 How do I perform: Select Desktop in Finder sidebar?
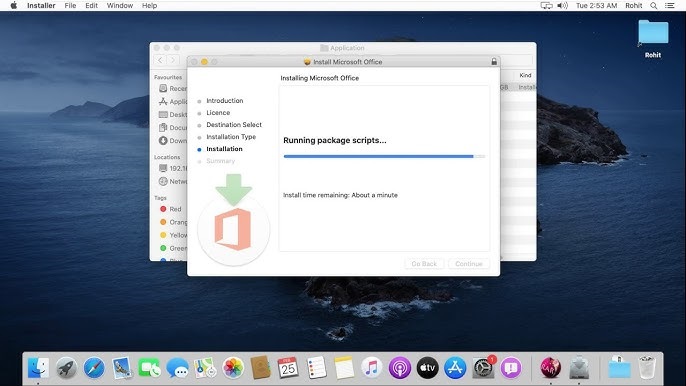coord(173,115)
